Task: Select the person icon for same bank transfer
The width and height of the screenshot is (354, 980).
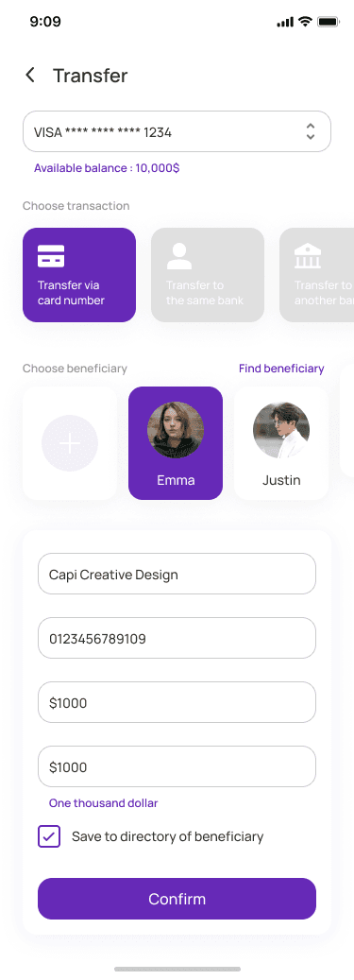Action: (x=179, y=256)
